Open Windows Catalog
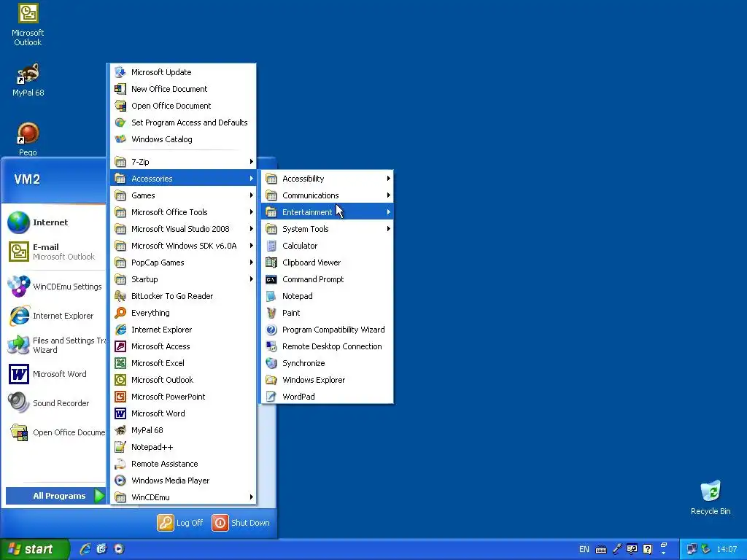Image resolution: width=747 pixels, height=560 pixels. click(x=183, y=139)
